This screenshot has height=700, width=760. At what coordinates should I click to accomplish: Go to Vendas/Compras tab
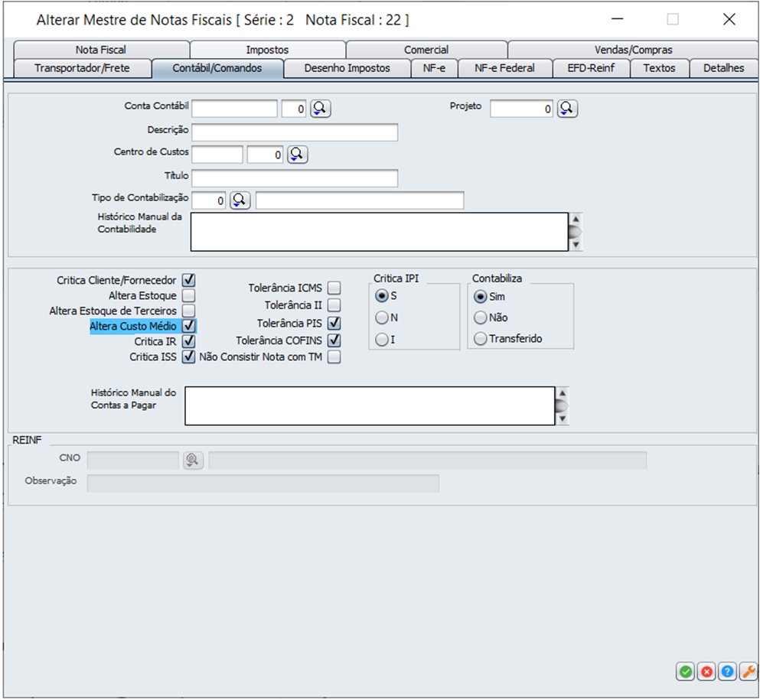point(633,50)
